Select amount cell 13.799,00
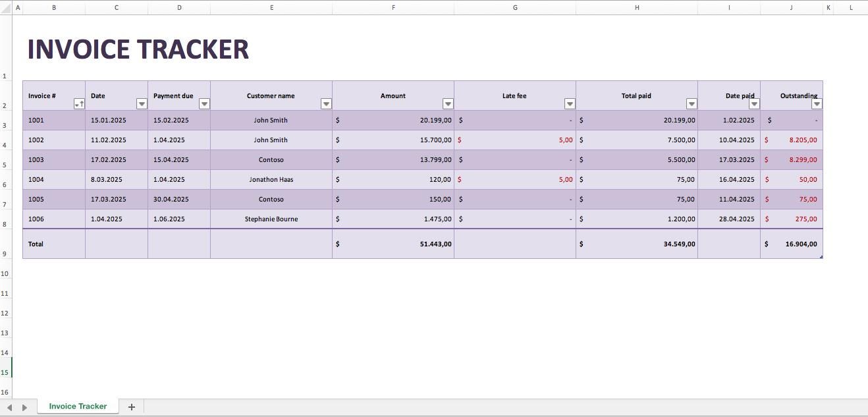This screenshot has height=417, width=868. [393, 160]
